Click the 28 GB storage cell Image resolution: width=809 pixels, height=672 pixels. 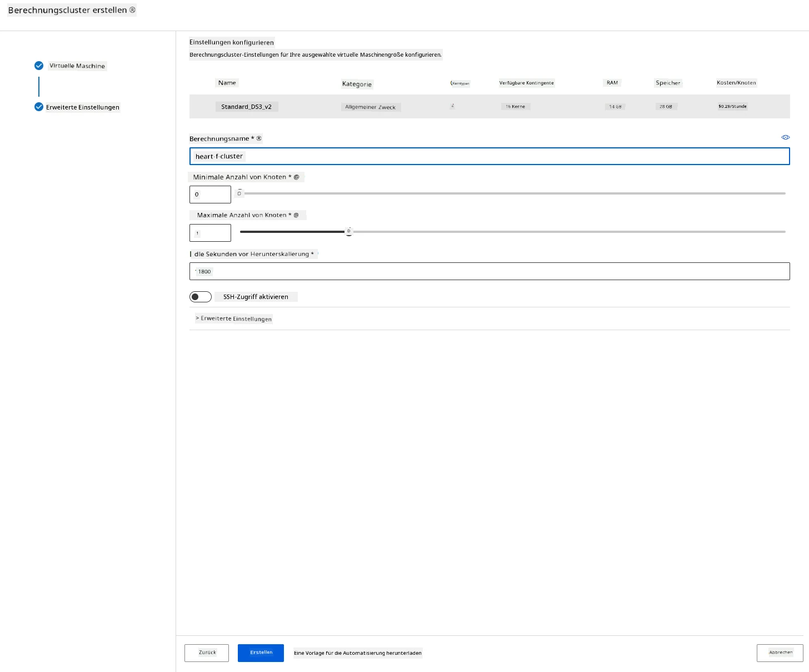click(666, 107)
